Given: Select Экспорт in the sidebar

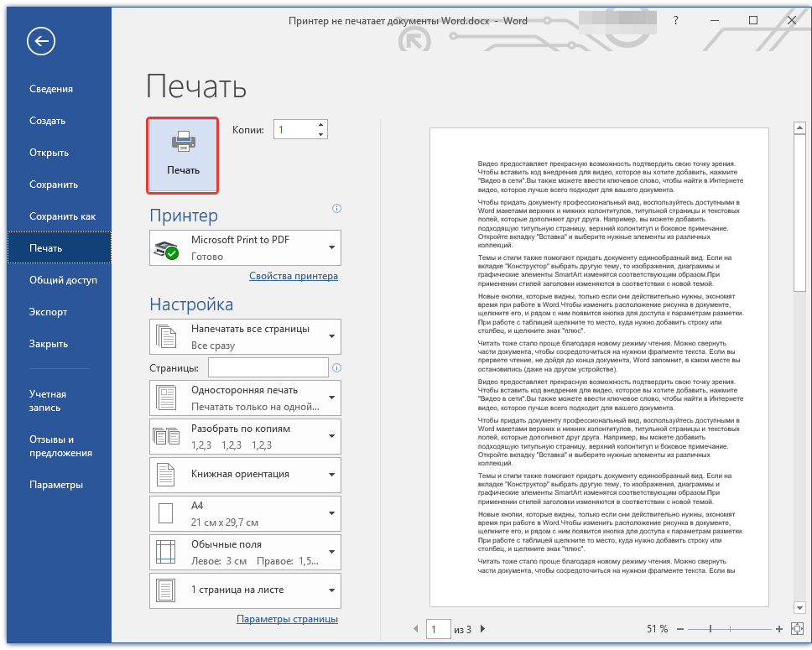Looking at the screenshot, I should (x=49, y=312).
